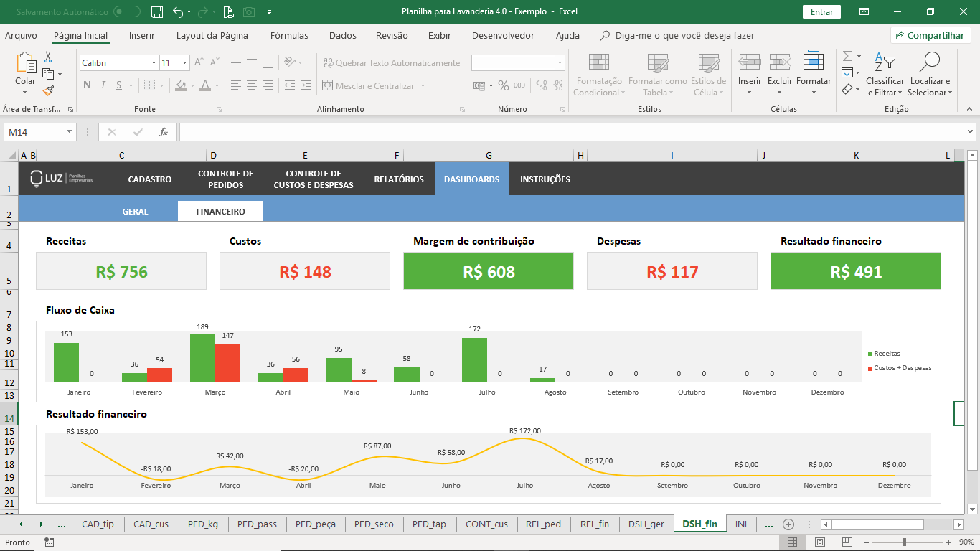Click the Diga-me search field
The width and height of the screenshot is (980, 551).
pos(684,35)
